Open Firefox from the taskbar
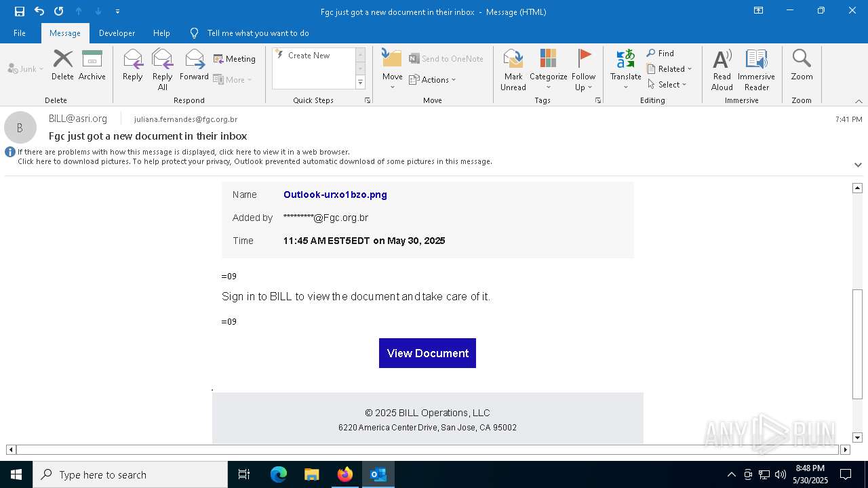Viewport: 868px width, 488px height. pyautogui.click(x=344, y=474)
